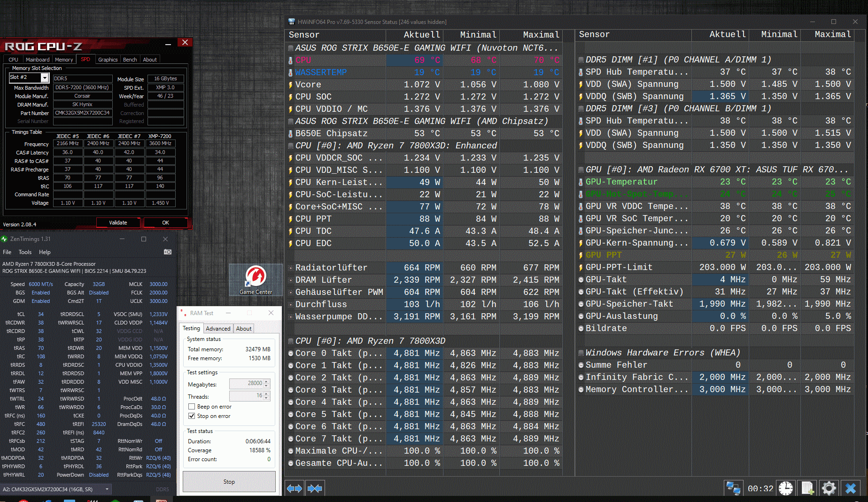This screenshot has height=502, width=868.
Task: Select the WASSERTEMP sensor row
Action: (x=424, y=72)
